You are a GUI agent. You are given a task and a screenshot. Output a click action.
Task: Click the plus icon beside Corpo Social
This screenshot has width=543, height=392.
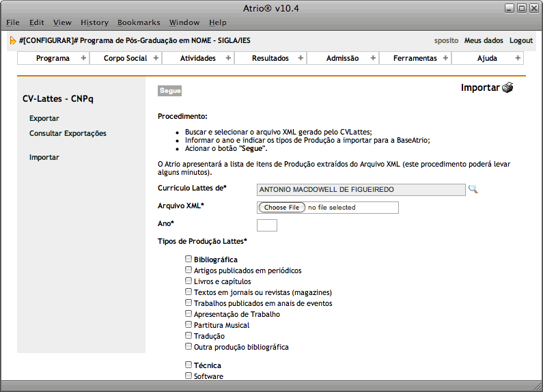click(156, 58)
